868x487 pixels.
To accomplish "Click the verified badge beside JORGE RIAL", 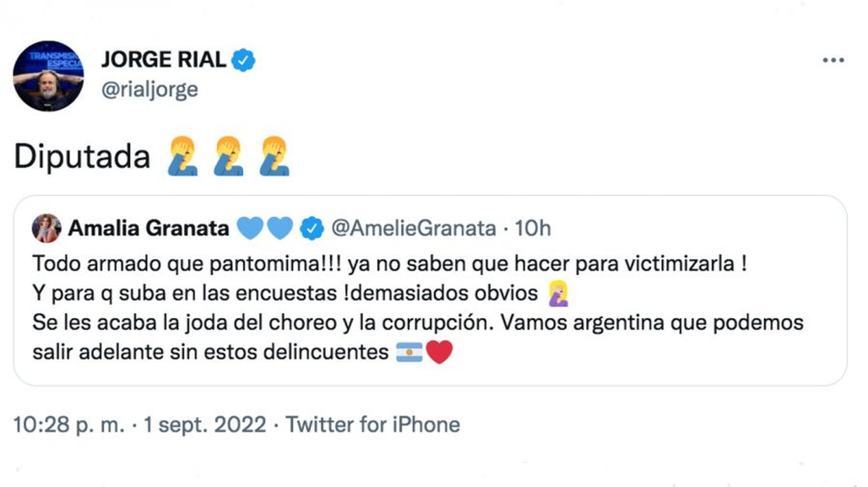I will point(244,61).
